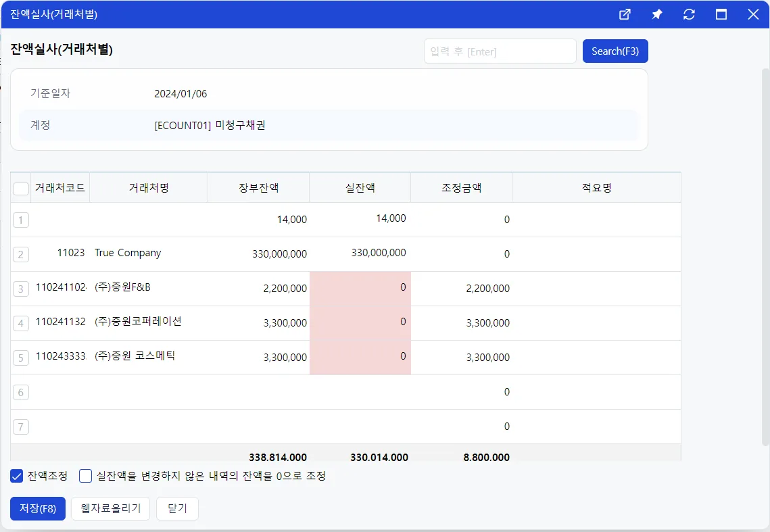Save with the 저장(F8) button
This screenshot has width=770, height=532.
[x=38, y=508]
